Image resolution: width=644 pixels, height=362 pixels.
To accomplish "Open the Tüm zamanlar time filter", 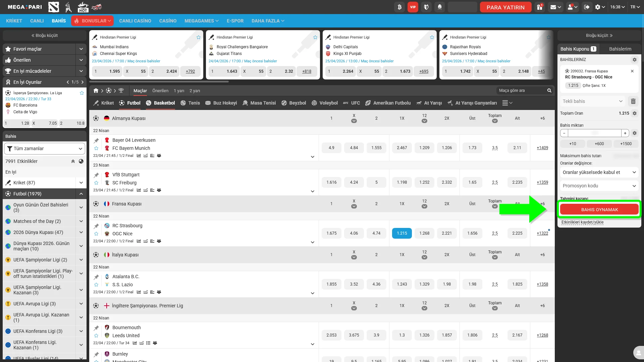I will (x=45, y=148).
